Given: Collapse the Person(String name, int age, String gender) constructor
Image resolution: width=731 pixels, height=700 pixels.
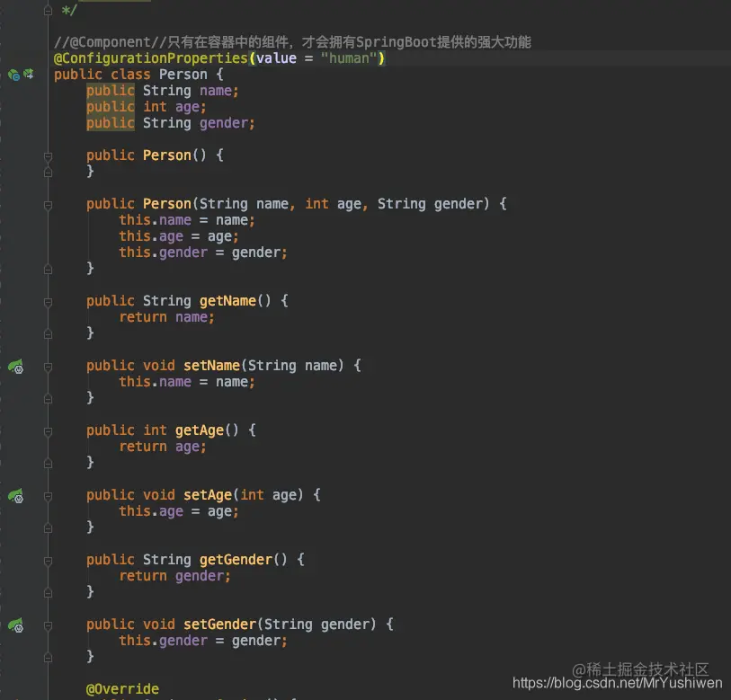Looking at the screenshot, I should [x=48, y=205].
